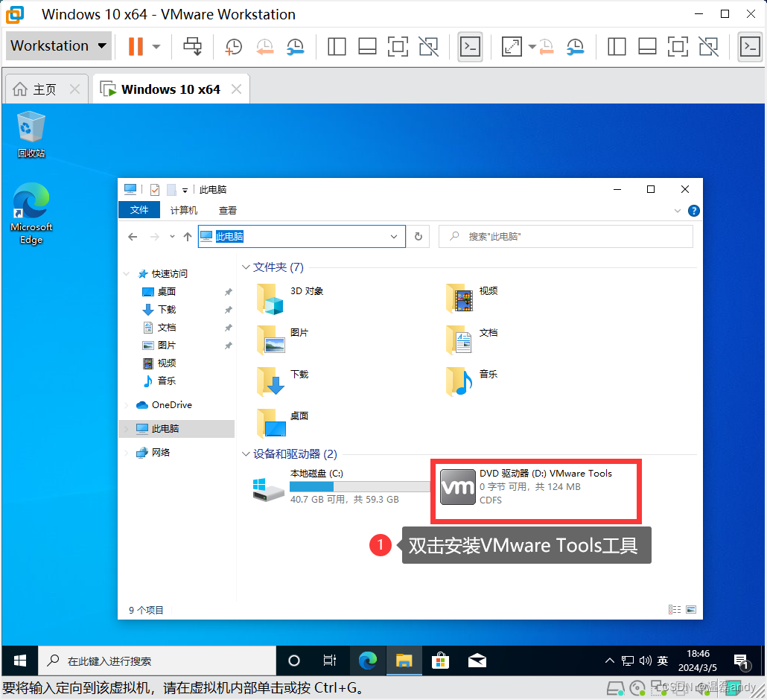
Task: Unpin 下载 from Quick access
Action: coord(228,310)
